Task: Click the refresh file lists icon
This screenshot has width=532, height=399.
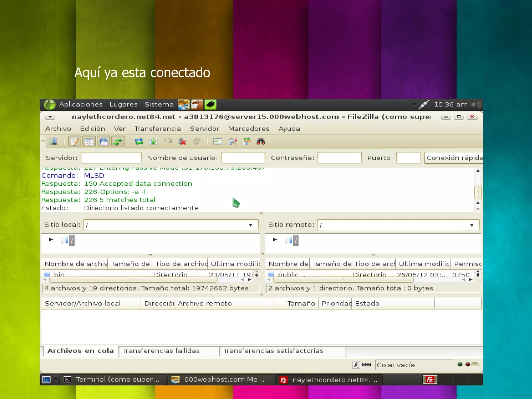Action: 139,142
